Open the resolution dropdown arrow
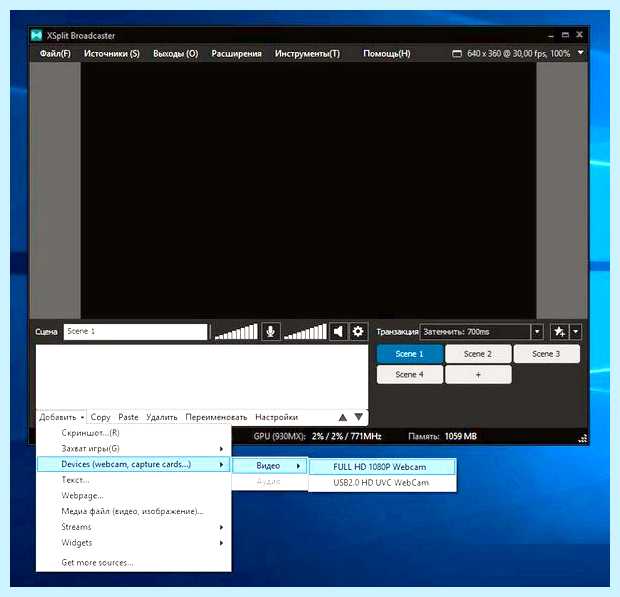 pos(580,53)
